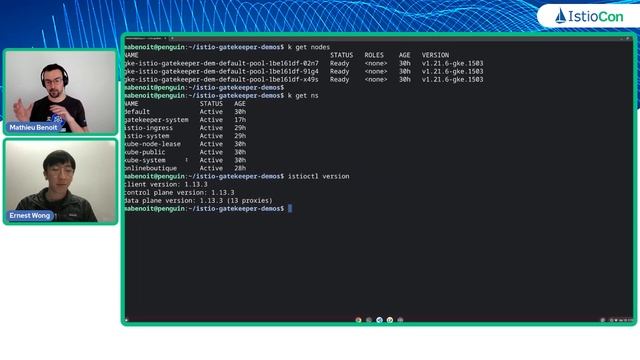The image size is (640, 360).
Task: Click 'control plane version: 1.13.3' line
Action: pos(179,193)
